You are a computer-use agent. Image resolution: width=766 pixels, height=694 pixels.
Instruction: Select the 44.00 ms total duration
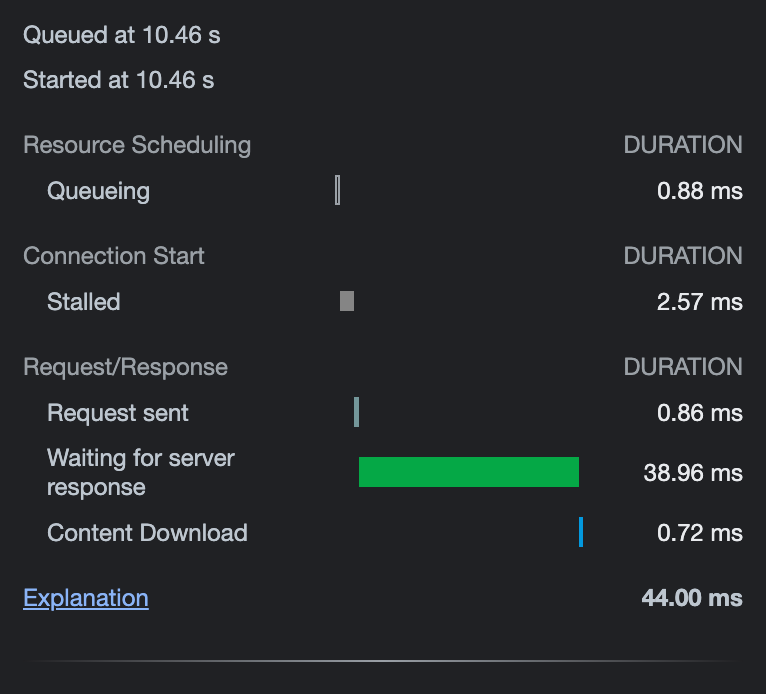click(x=692, y=598)
